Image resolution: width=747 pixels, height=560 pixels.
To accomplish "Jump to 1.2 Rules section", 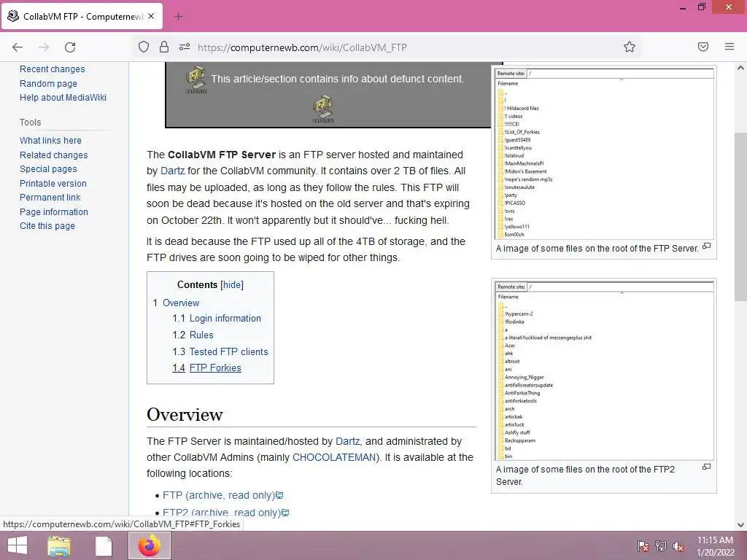I will point(193,335).
